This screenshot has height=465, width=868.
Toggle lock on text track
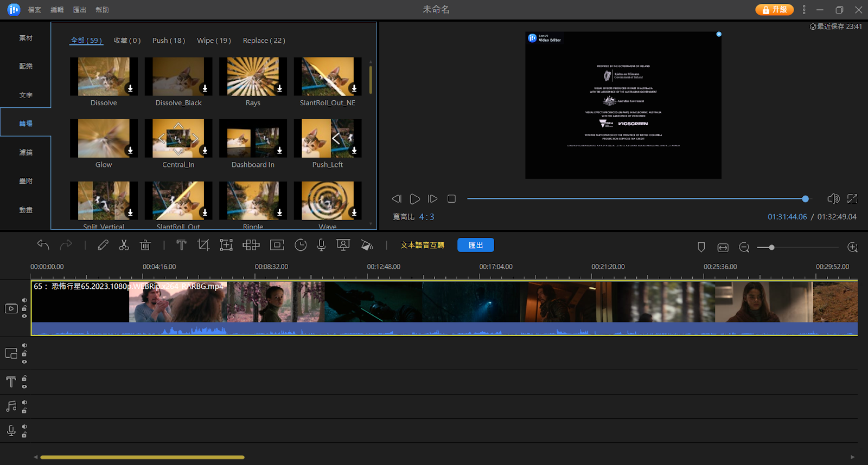[24, 378]
